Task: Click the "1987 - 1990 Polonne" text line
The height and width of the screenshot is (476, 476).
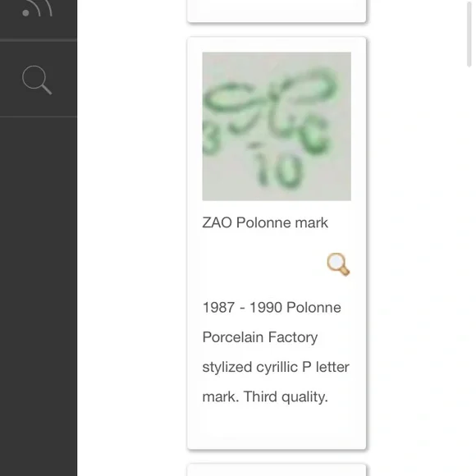Action: pos(272,307)
